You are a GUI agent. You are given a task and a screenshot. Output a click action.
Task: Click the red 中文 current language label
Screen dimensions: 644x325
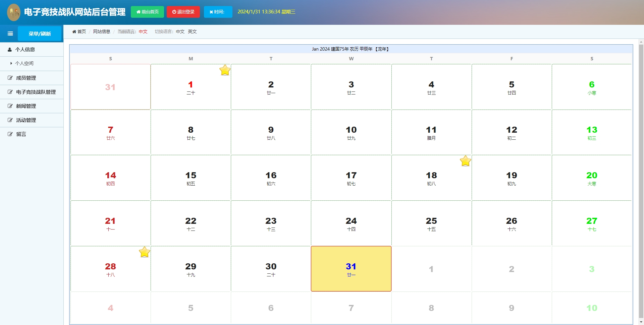143,31
